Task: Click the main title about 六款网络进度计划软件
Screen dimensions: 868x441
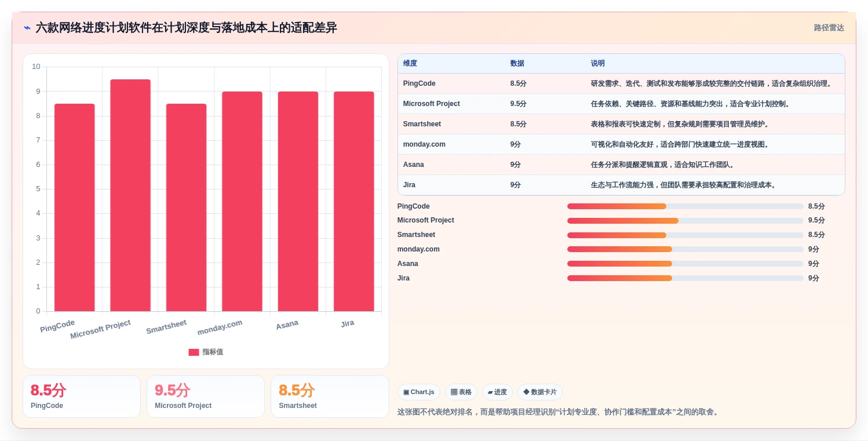Action: [x=186, y=28]
